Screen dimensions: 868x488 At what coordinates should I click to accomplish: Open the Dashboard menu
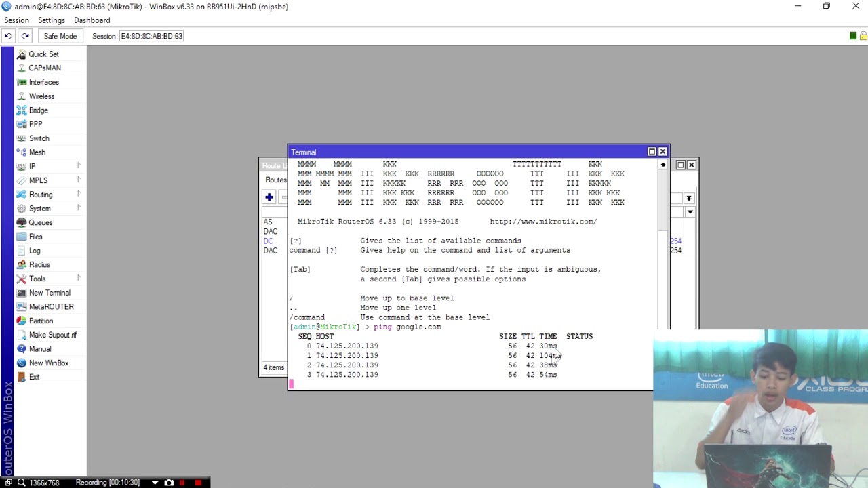click(92, 20)
